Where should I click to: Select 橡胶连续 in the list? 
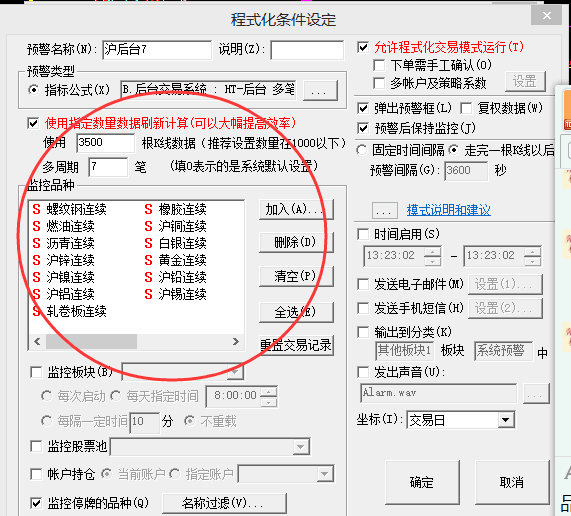[x=176, y=209]
